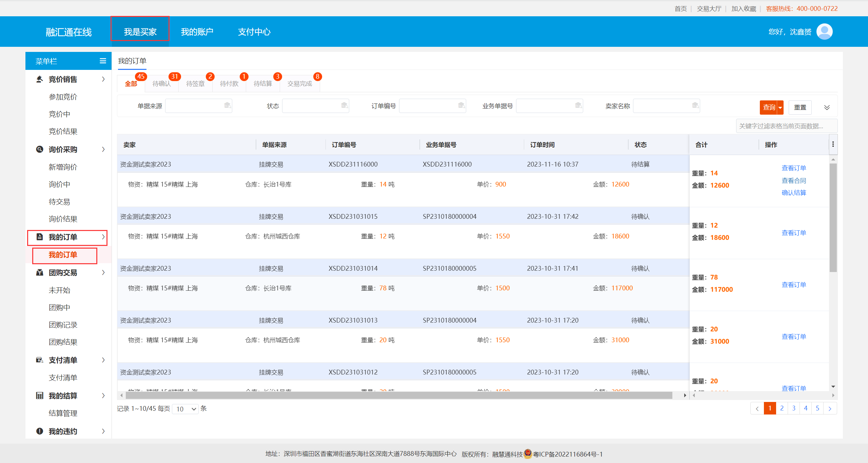Click the 重置 reset button
The width and height of the screenshot is (868, 463).
tap(800, 108)
